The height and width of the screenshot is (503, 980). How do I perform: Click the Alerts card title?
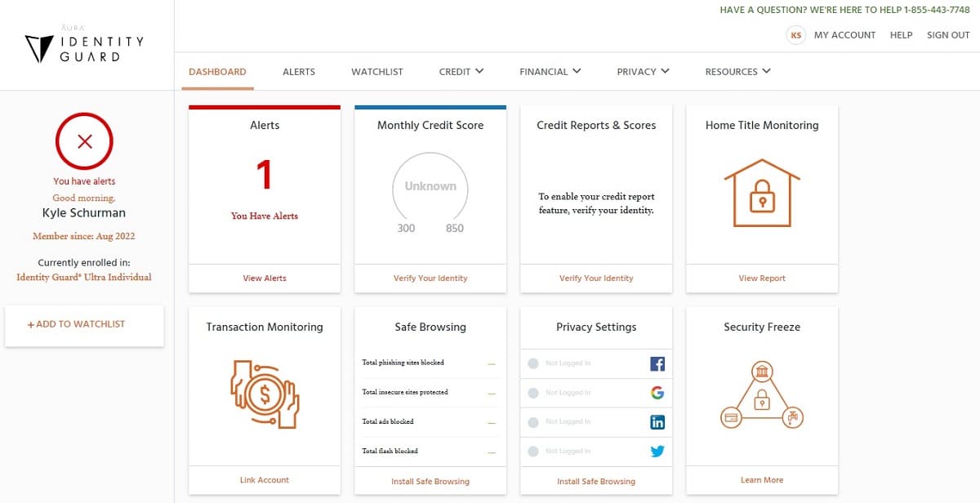(x=265, y=125)
